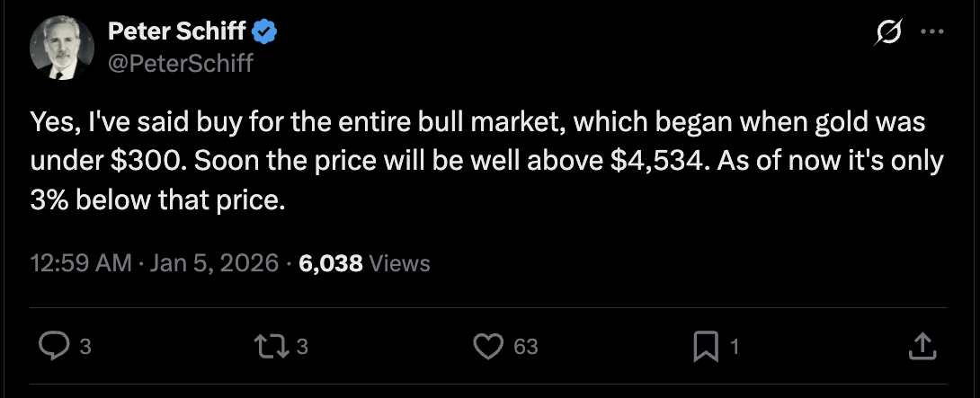Click the bookmark count of 1
Image resolution: width=980 pixels, height=398 pixels.
(735, 346)
